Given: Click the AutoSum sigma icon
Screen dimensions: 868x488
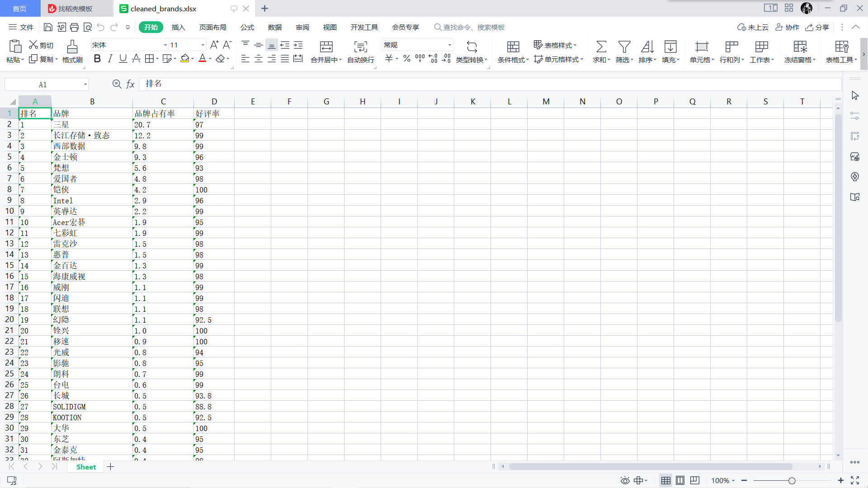Looking at the screenshot, I should 601,47.
